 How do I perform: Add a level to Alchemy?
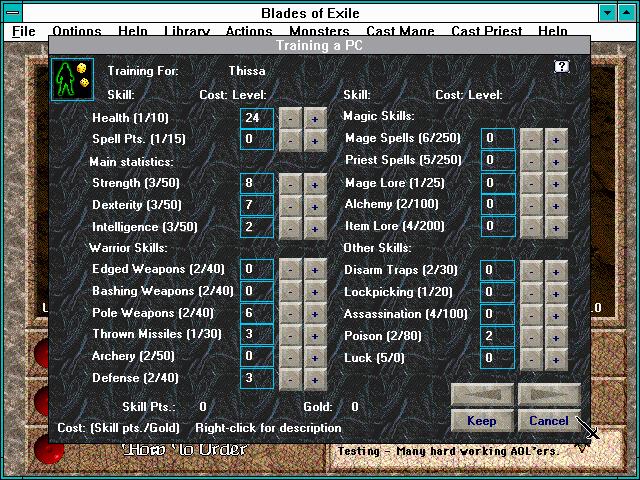click(556, 206)
